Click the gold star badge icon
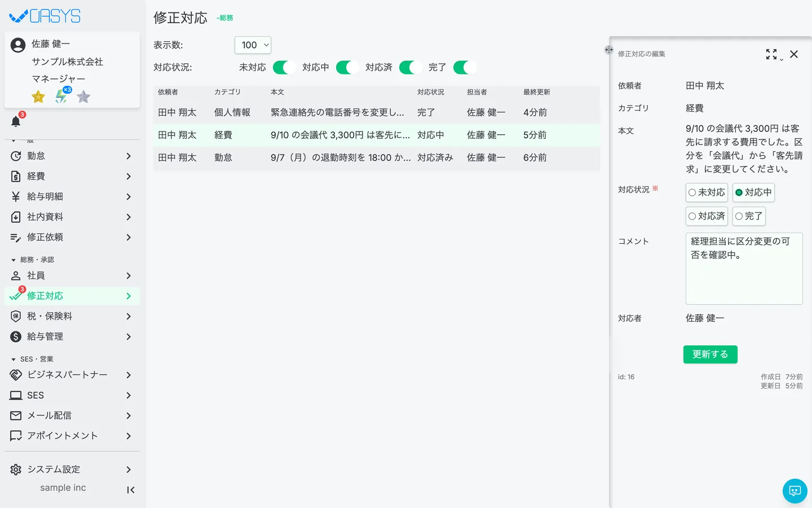 38,97
